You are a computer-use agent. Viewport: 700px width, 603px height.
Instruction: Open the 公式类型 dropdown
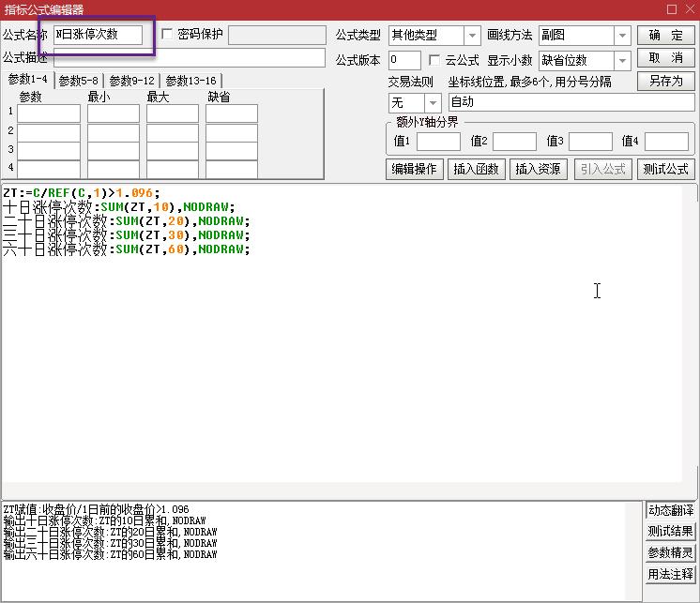pyautogui.click(x=472, y=36)
